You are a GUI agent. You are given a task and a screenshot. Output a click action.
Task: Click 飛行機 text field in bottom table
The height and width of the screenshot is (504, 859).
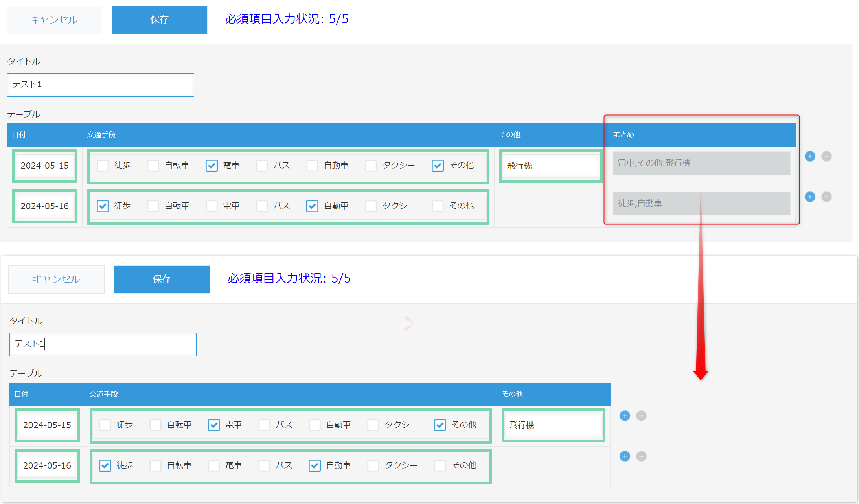tap(553, 425)
